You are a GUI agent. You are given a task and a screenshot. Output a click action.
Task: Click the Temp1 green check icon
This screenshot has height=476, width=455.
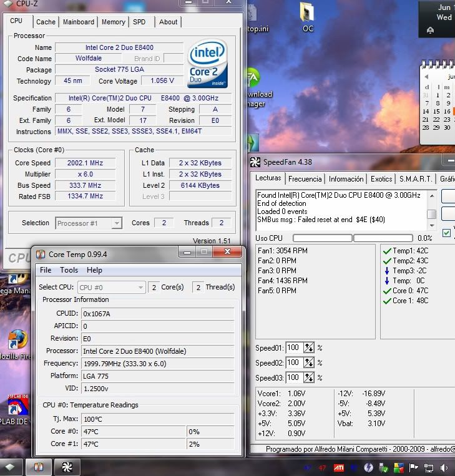(387, 251)
